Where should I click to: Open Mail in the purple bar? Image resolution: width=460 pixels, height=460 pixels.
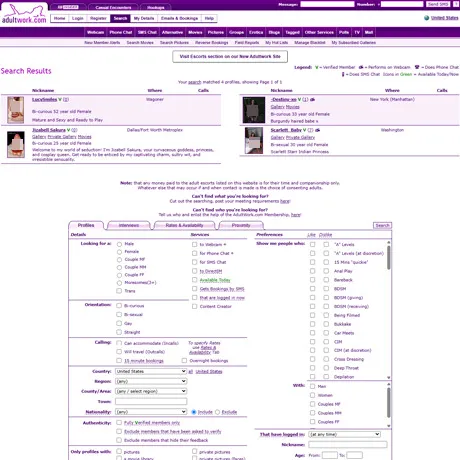(369, 32)
